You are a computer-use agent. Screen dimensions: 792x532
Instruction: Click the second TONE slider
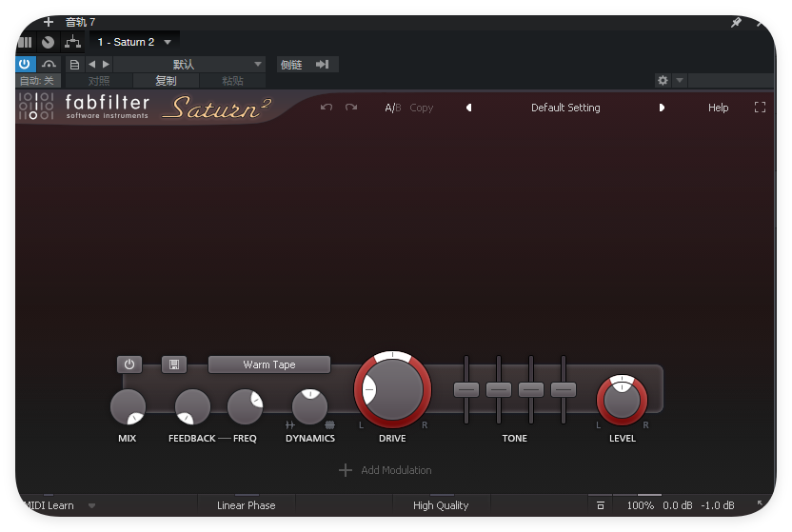(x=499, y=389)
